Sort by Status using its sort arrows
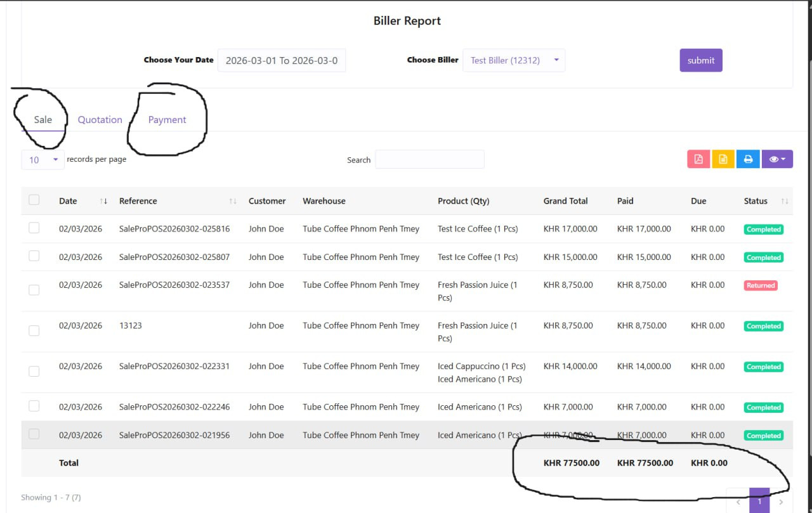This screenshot has width=812, height=513. pos(785,201)
